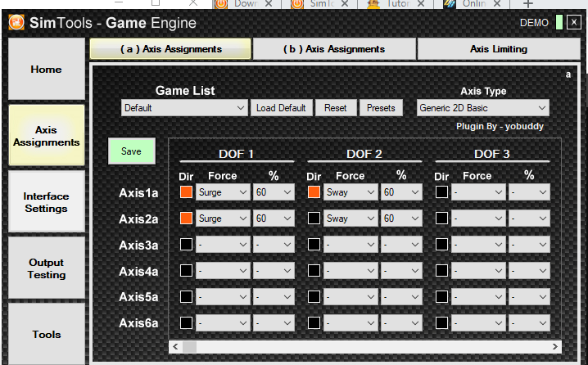Toggle Axis2a DOF 1 direction box
The image size is (588, 365).
[x=186, y=219]
